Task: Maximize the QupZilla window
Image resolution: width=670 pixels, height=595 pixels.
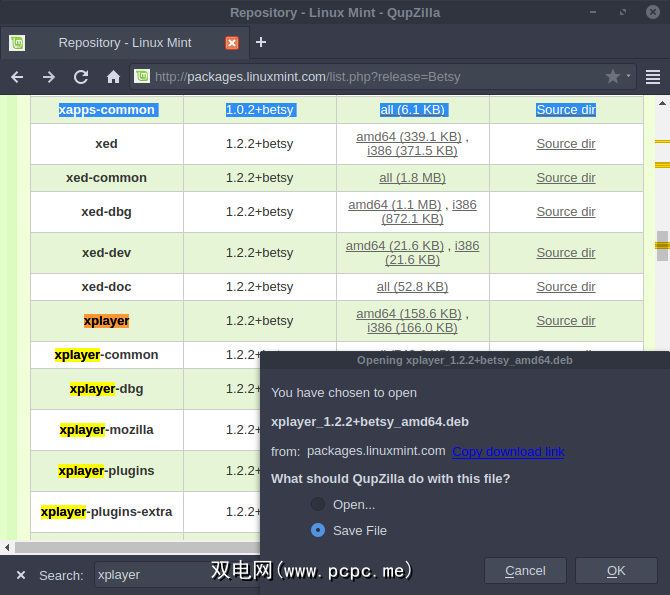Action: pos(623,12)
